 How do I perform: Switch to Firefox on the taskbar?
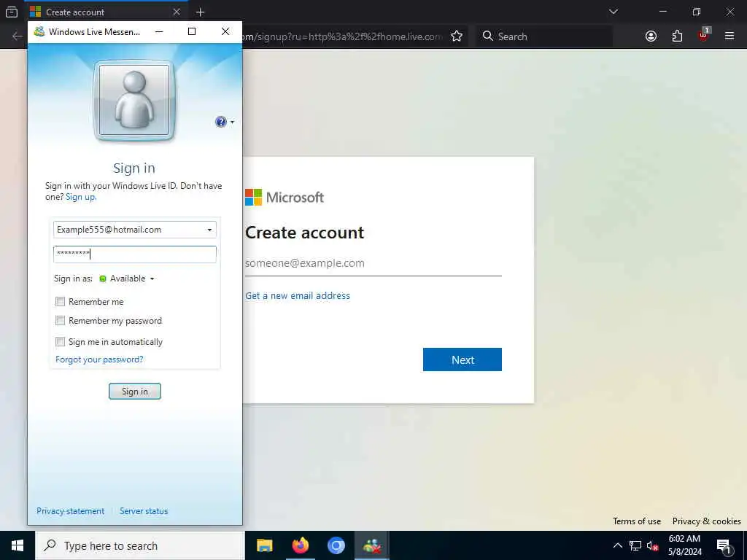click(300, 545)
